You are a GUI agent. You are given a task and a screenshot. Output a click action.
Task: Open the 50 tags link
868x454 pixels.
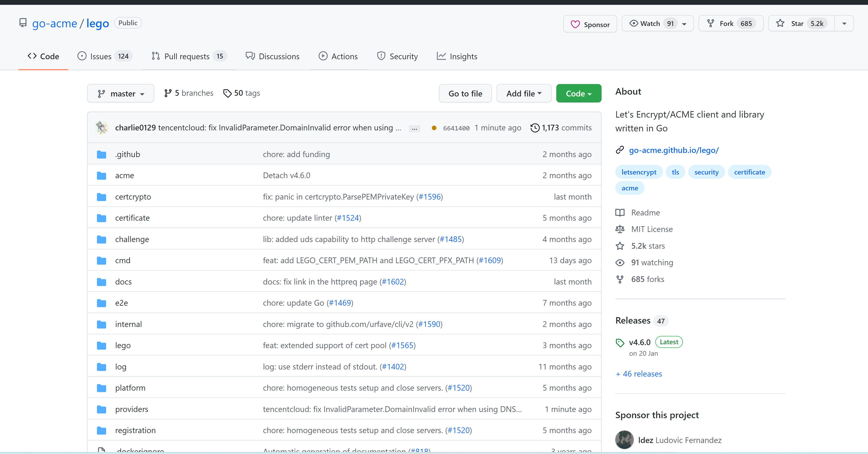[x=242, y=93]
